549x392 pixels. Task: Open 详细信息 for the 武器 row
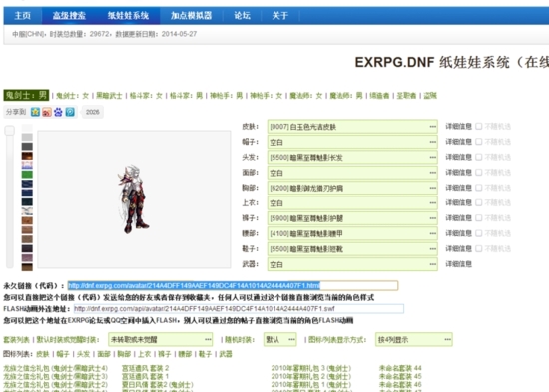pos(459,264)
